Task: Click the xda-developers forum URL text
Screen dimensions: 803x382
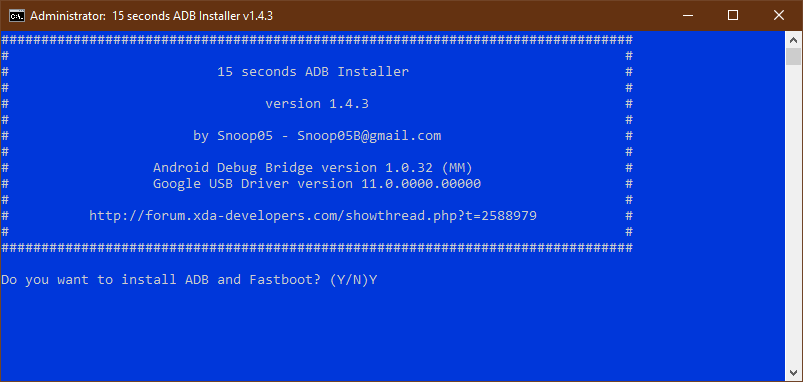Action: click(x=313, y=216)
